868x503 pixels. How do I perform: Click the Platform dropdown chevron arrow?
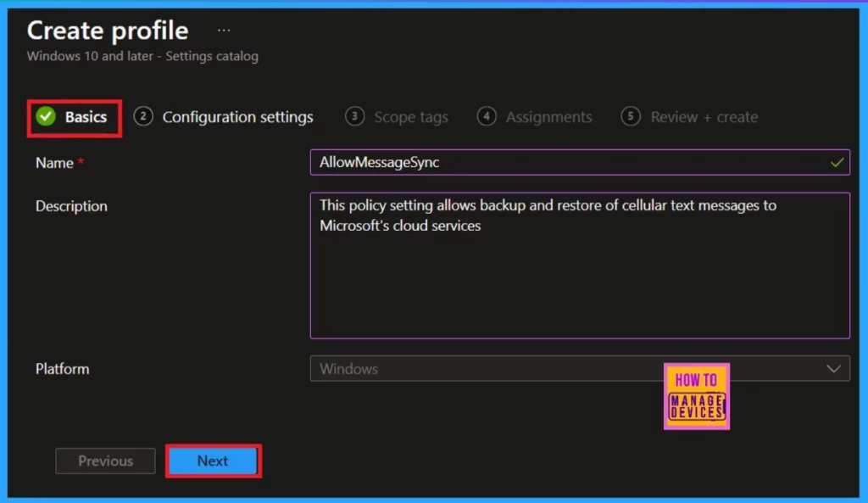point(834,369)
